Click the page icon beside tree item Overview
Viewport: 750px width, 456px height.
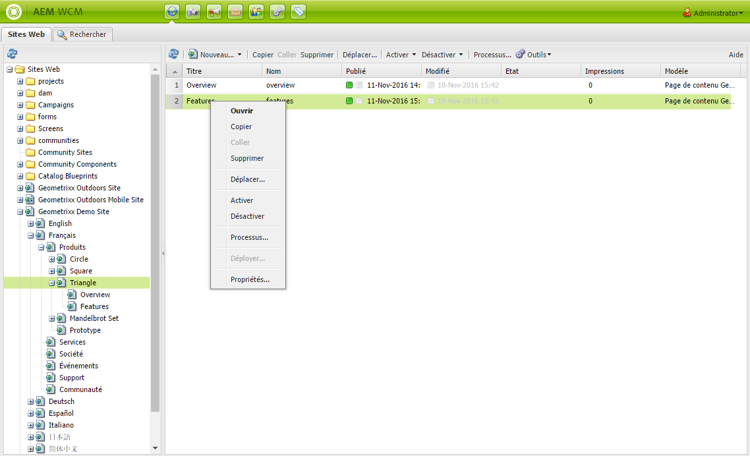(x=72, y=295)
